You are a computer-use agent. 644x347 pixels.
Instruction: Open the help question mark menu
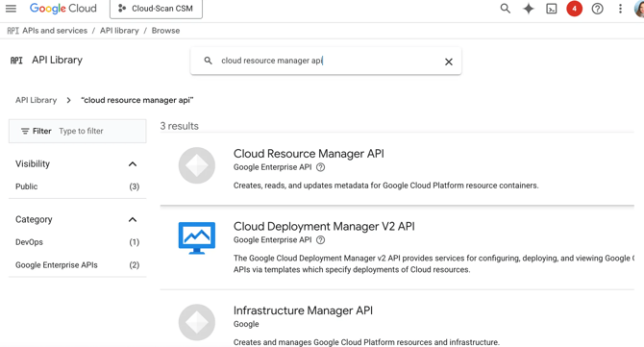click(597, 9)
